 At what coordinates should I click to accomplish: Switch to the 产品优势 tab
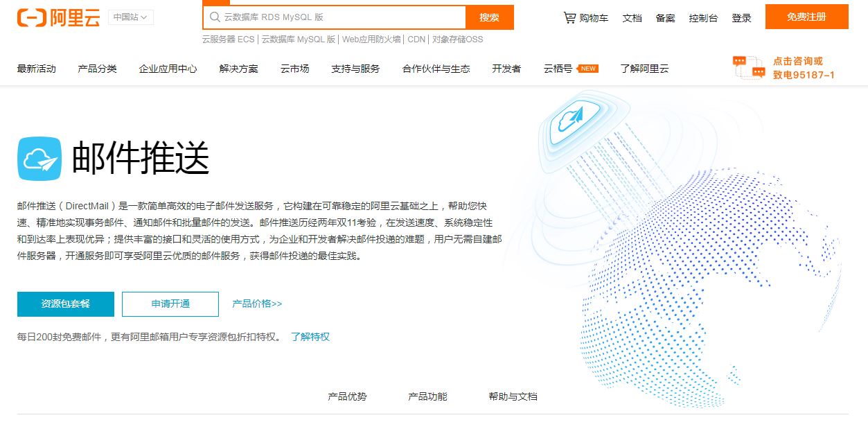(347, 396)
